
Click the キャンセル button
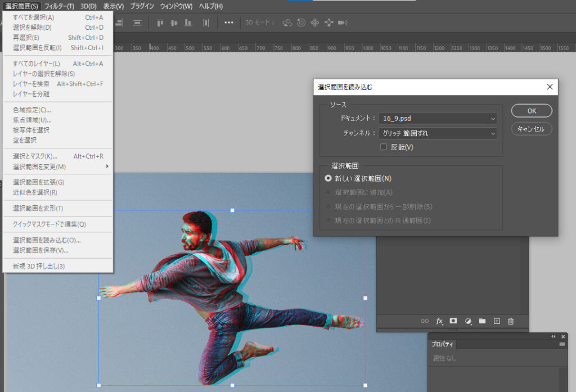(532, 129)
